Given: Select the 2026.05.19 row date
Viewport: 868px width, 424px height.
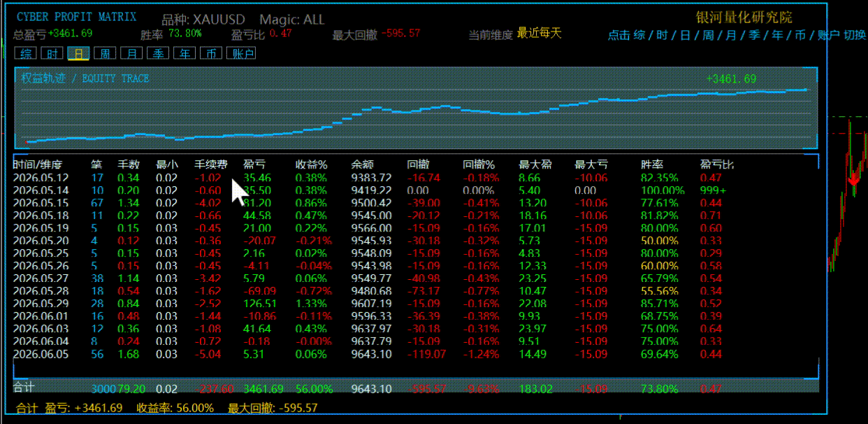Looking at the screenshot, I should coord(41,228).
